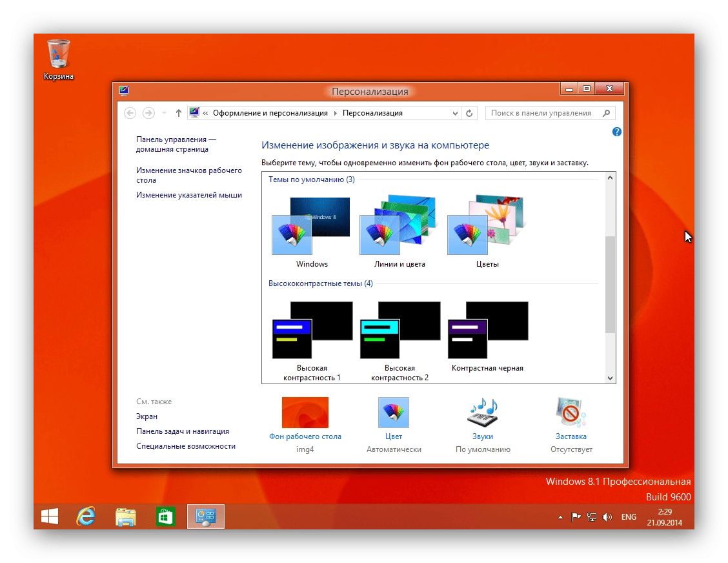
Task: Click the theme list scrollbar thumb
Action: [x=610, y=284]
